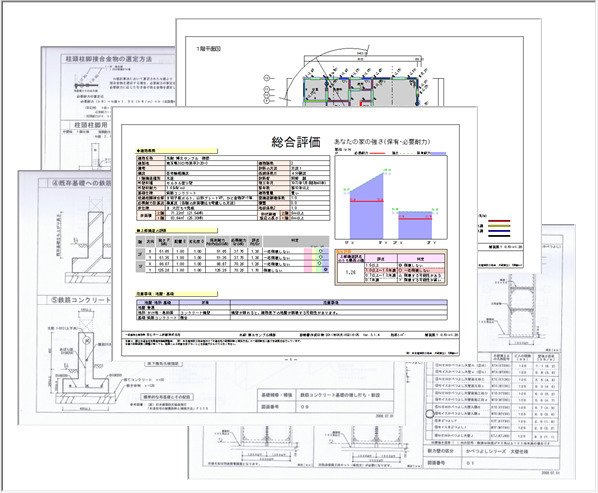The height and width of the screenshot is (493, 598).
Task: Click the かべつよしシリーズ 大壁仕様 label
Action: [497, 451]
